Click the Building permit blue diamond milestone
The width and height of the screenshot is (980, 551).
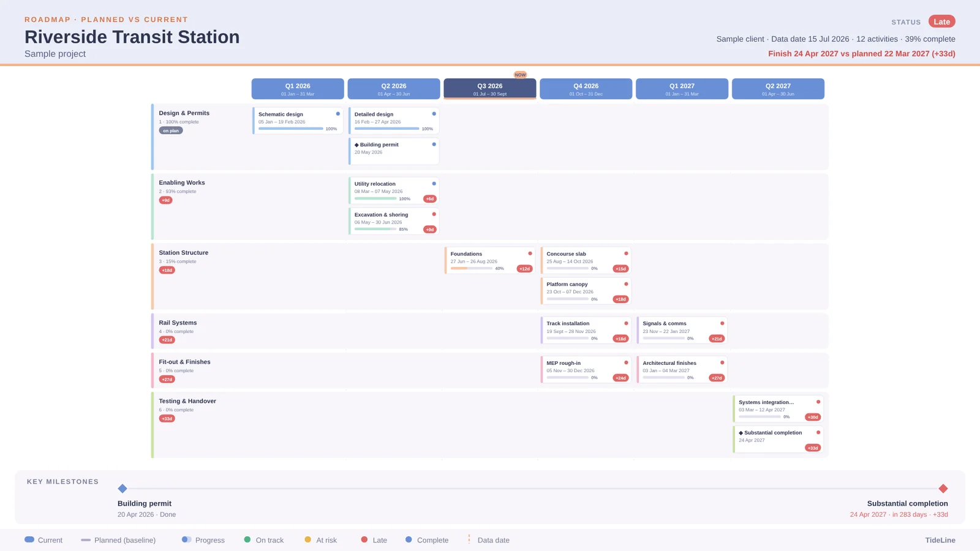click(x=123, y=489)
